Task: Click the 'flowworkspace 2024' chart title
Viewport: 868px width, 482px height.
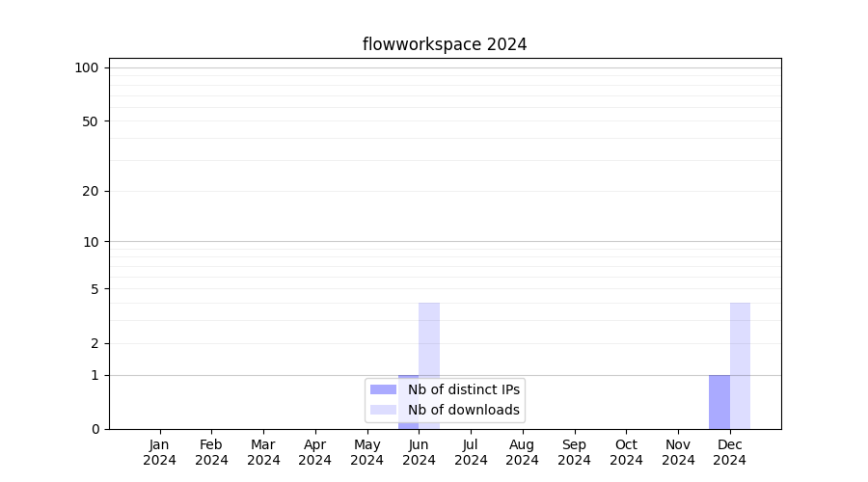Action: 445,44
